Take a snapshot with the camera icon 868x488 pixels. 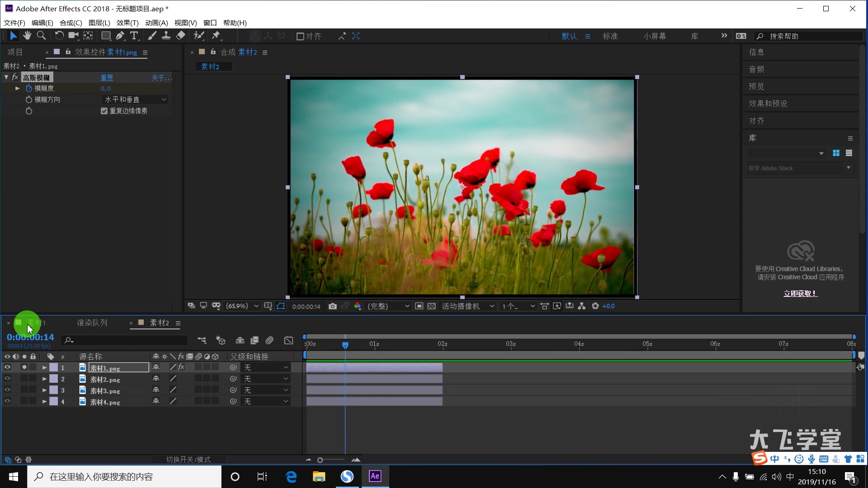[x=333, y=306]
